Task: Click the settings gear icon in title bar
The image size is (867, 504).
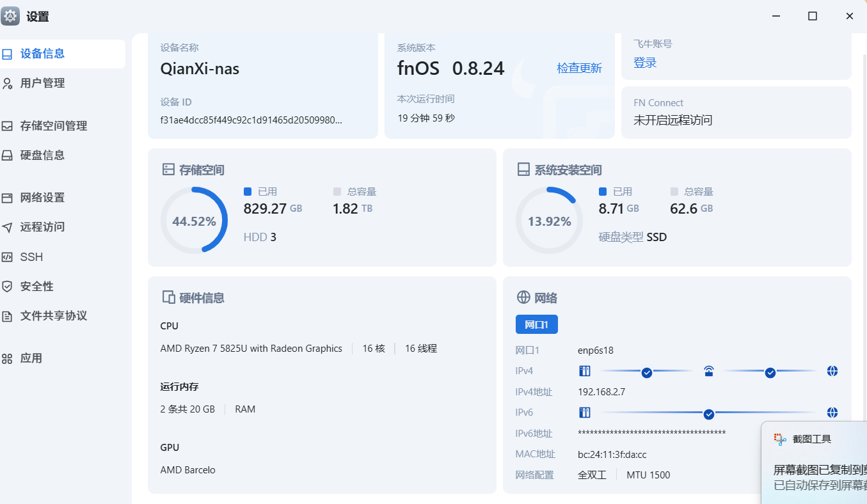Action: (x=10, y=16)
